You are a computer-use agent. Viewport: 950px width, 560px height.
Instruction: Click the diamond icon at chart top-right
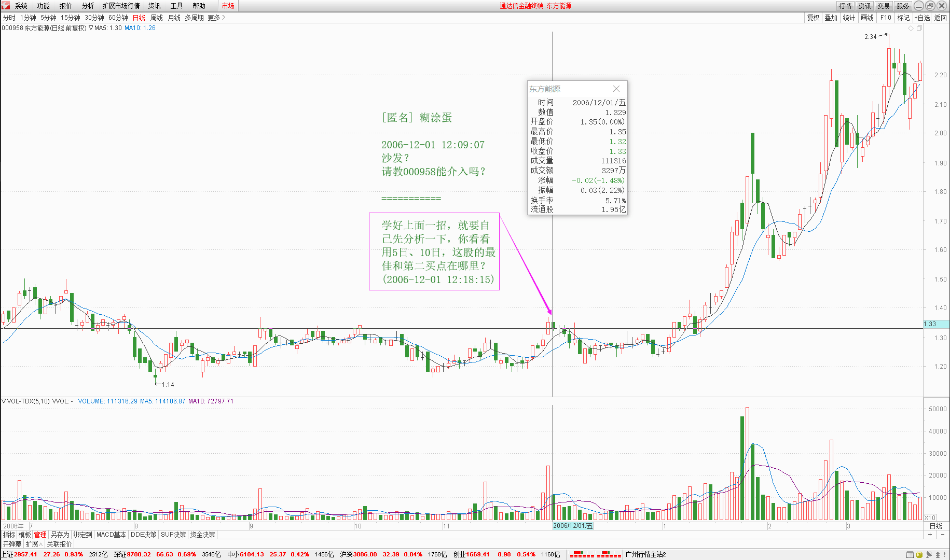pos(911,28)
